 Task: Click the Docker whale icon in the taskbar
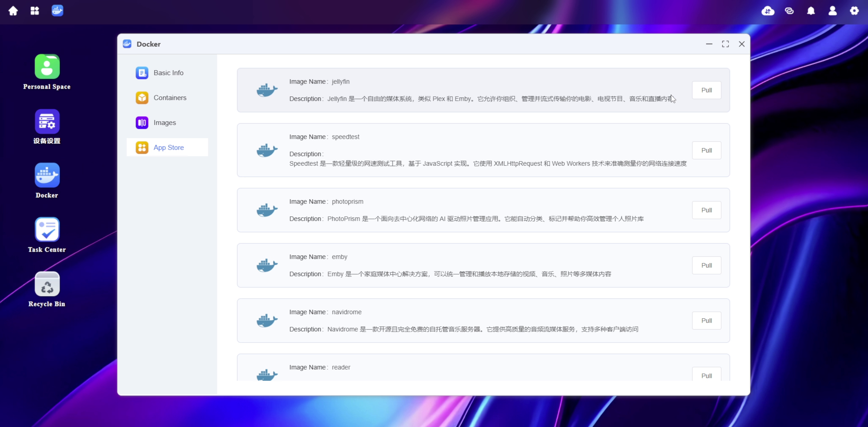coord(57,10)
